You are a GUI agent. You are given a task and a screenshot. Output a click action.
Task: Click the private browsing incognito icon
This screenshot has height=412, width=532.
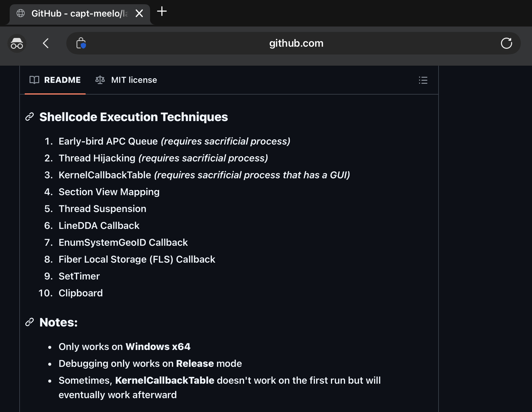click(17, 43)
